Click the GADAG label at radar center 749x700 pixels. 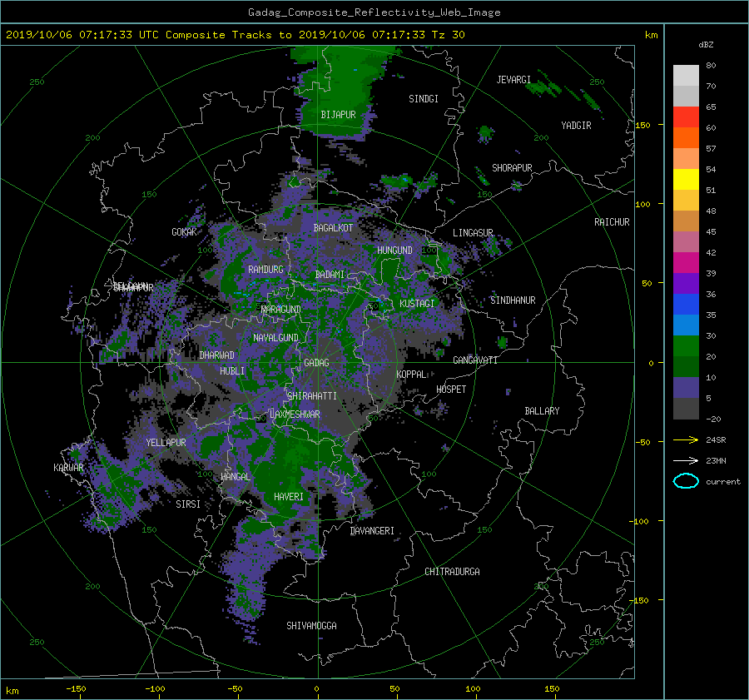[x=317, y=363]
